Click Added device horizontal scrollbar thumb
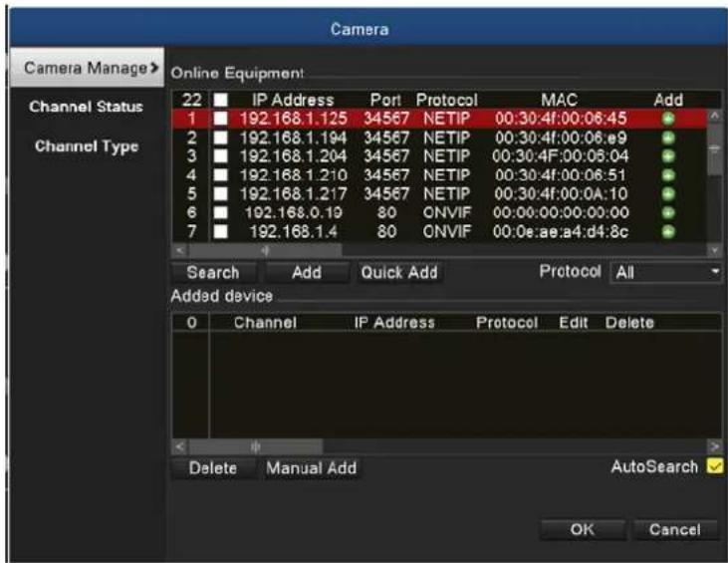This screenshot has height=563, width=728. click(x=255, y=446)
